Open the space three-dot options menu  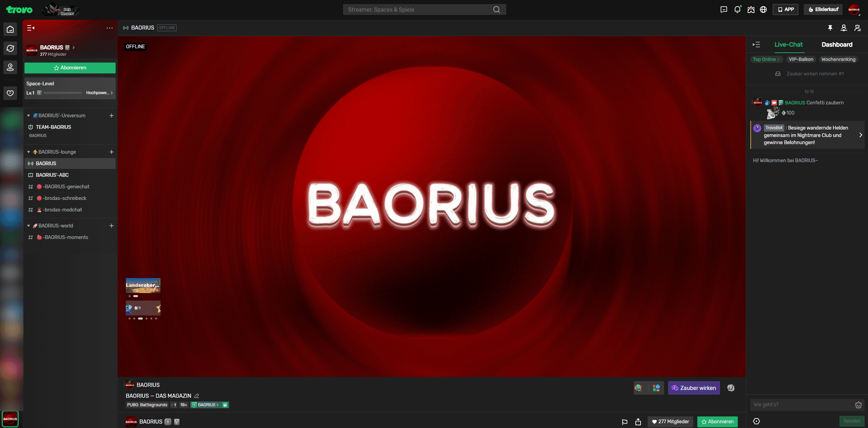[x=109, y=28]
